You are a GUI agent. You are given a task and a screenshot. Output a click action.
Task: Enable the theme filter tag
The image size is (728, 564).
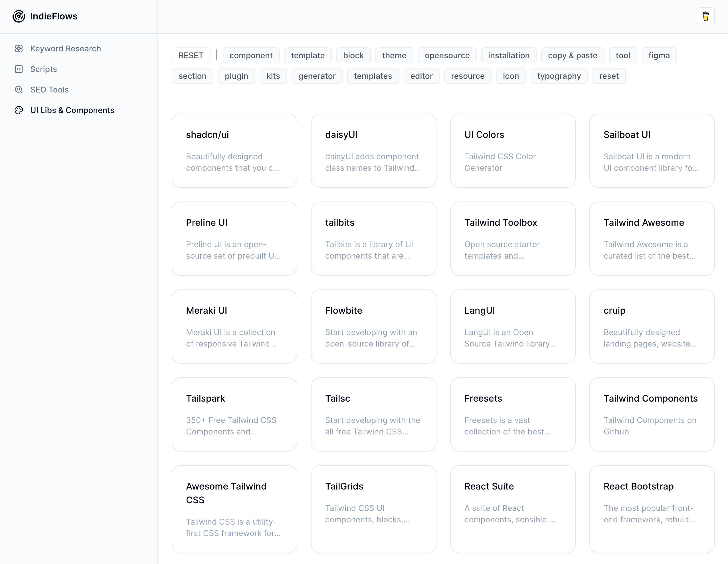[x=394, y=55]
